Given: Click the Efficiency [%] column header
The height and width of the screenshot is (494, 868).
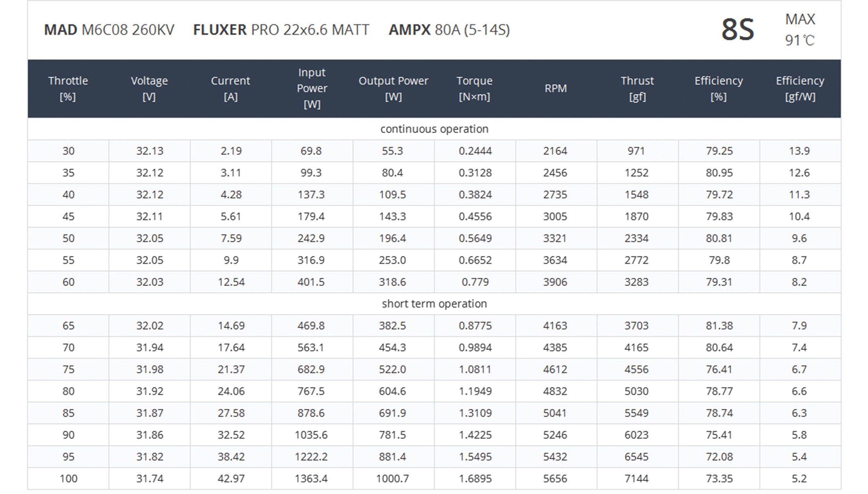Looking at the screenshot, I should [718, 88].
